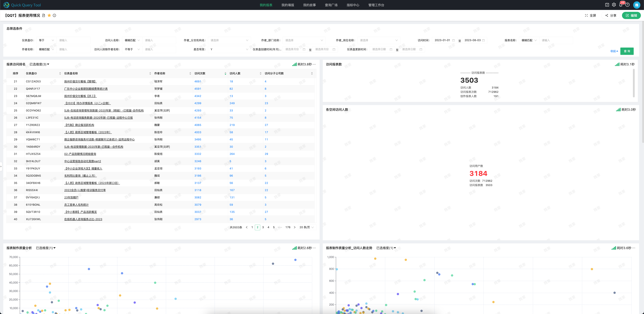The width and height of the screenshot is (644, 314).
Task: Sort table by 访问分子公司数 column
Action: pyautogui.click(x=312, y=73)
